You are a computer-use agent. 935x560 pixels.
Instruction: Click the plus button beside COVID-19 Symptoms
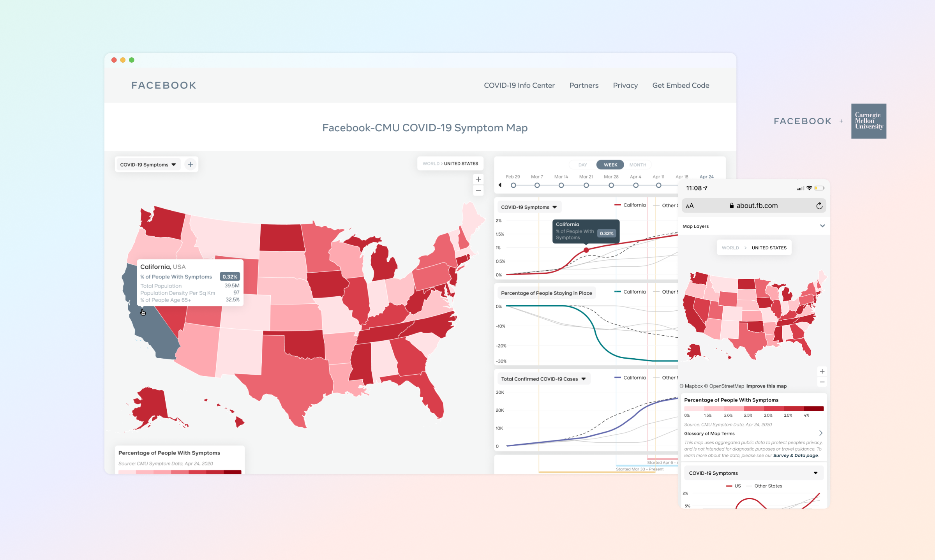191,165
